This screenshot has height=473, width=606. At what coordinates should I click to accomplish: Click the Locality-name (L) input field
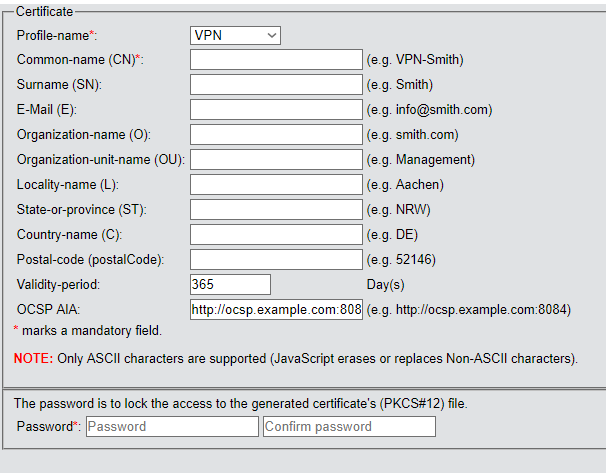click(x=276, y=185)
